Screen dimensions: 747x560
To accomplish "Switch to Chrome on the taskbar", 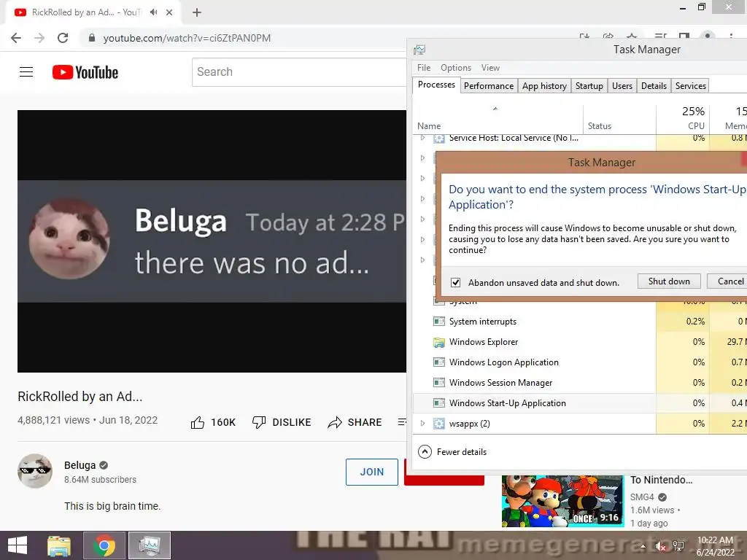I will 104,545.
